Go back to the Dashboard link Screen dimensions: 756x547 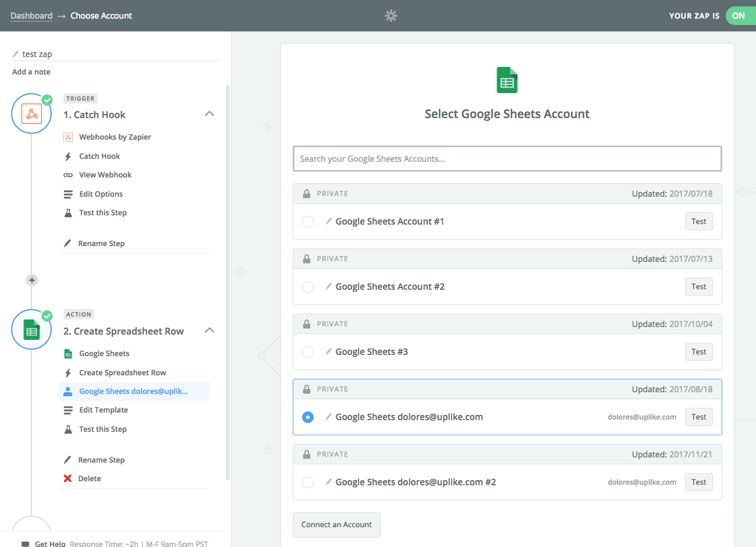(x=31, y=16)
